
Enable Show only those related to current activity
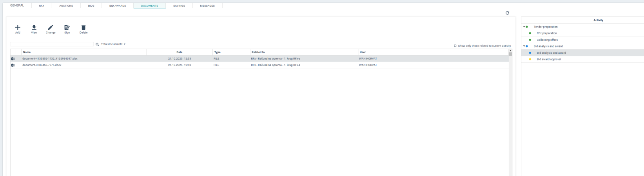(455, 46)
